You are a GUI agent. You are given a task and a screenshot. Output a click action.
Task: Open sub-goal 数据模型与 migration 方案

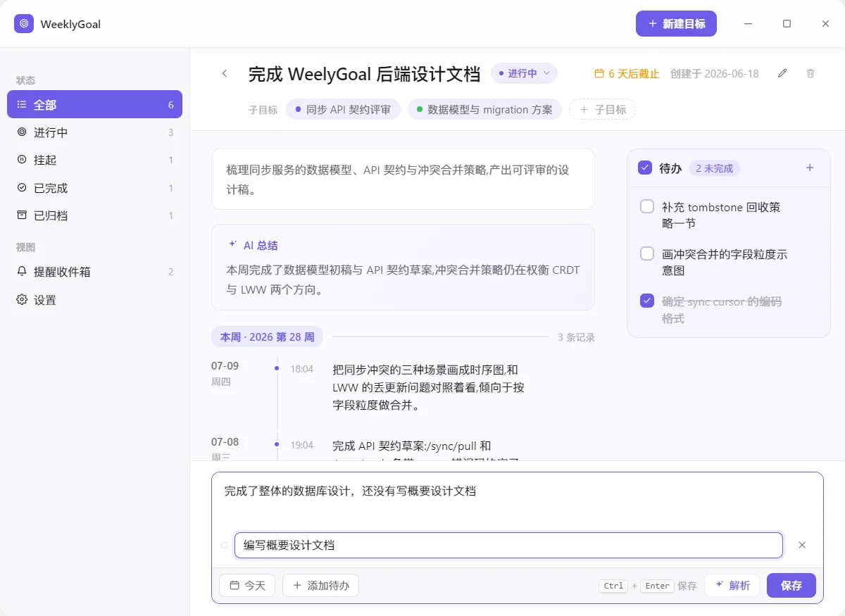point(484,109)
